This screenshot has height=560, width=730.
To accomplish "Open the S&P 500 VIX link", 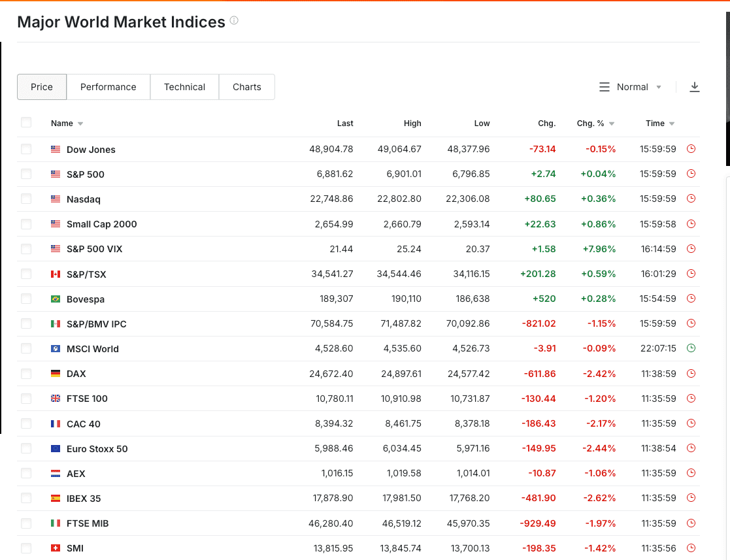I will (94, 249).
